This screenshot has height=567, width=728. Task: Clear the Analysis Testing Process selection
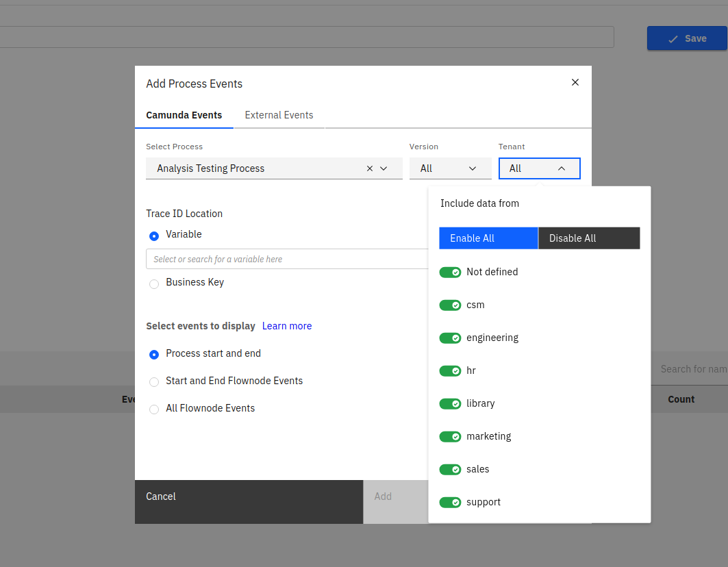pyautogui.click(x=370, y=168)
